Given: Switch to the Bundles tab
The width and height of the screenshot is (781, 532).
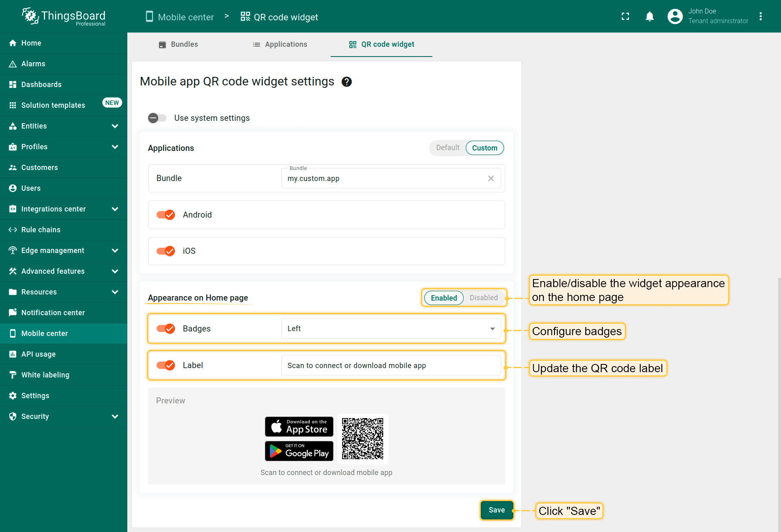Looking at the screenshot, I should (178, 44).
